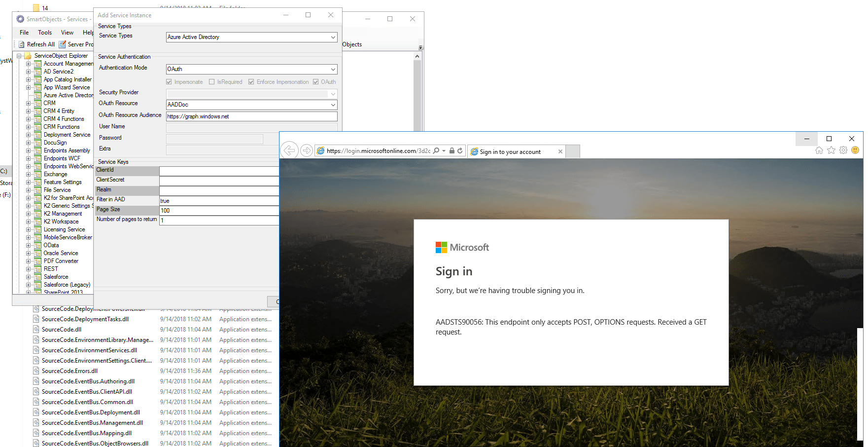Click the Realm value field

tap(219, 191)
